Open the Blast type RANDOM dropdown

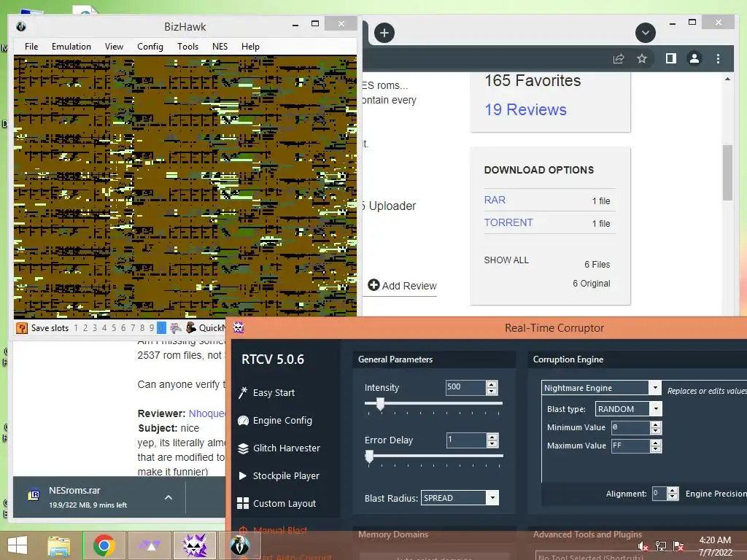[x=656, y=408]
